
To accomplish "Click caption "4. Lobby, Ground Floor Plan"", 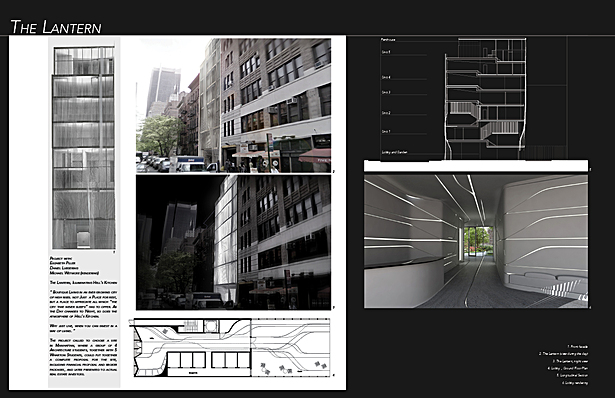I will 568,368.
